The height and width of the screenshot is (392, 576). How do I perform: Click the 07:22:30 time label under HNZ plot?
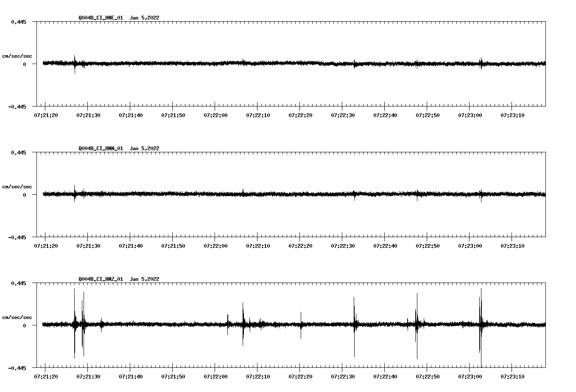(x=343, y=377)
